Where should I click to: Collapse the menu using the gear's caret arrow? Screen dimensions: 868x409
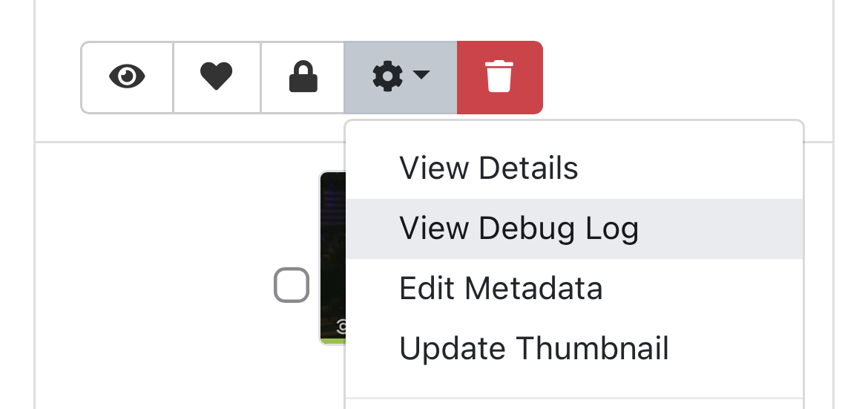click(421, 75)
